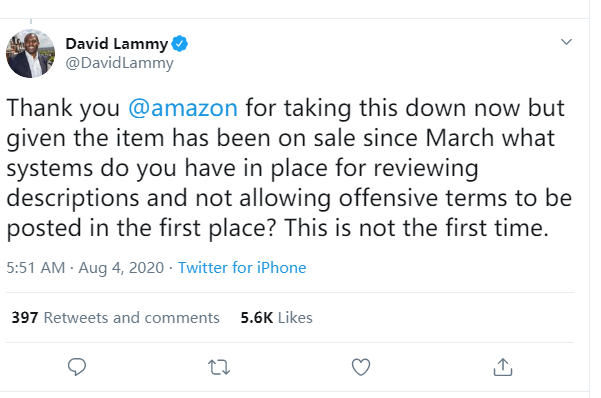Viewport: 601px width, 398px height.
Task: Open David Lammy's profile picture
Action: click(30, 53)
